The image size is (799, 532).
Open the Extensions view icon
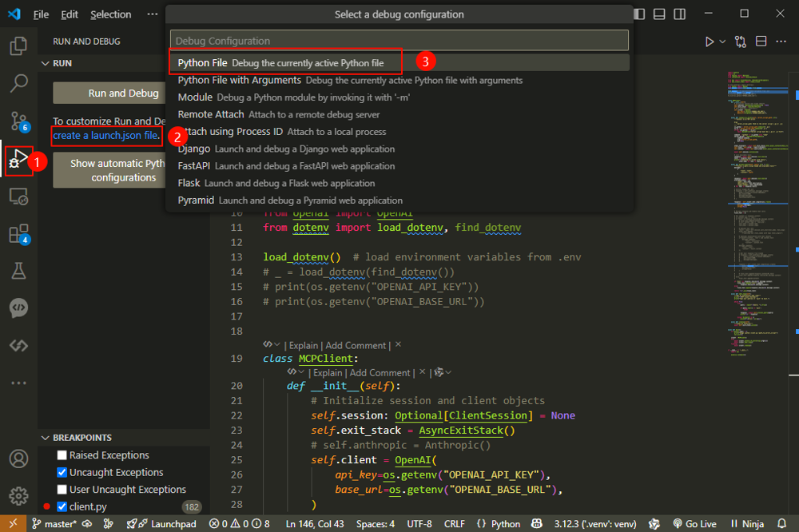(18, 234)
